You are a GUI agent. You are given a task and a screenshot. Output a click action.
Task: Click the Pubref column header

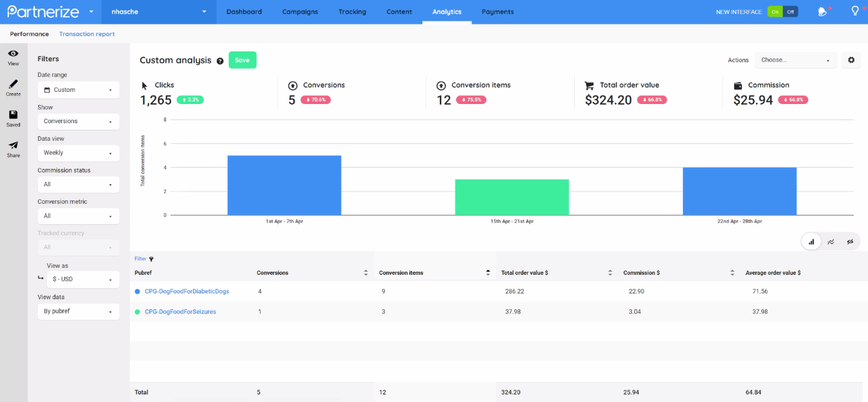pyautogui.click(x=143, y=273)
